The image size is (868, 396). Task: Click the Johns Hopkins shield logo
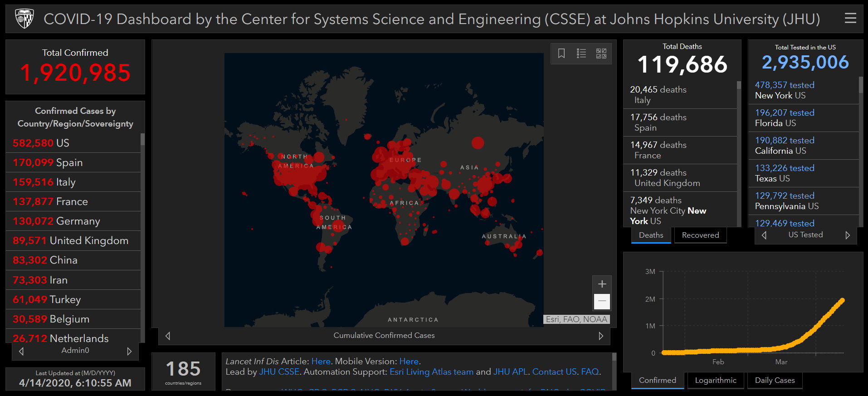(24, 19)
